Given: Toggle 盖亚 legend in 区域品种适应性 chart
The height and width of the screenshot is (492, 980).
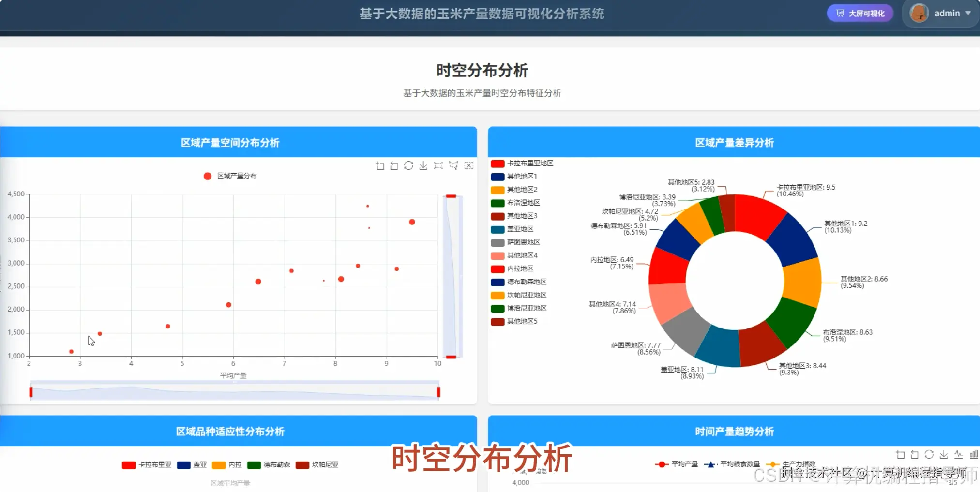Looking at the screenshot, I should click(x=193, y=465).
